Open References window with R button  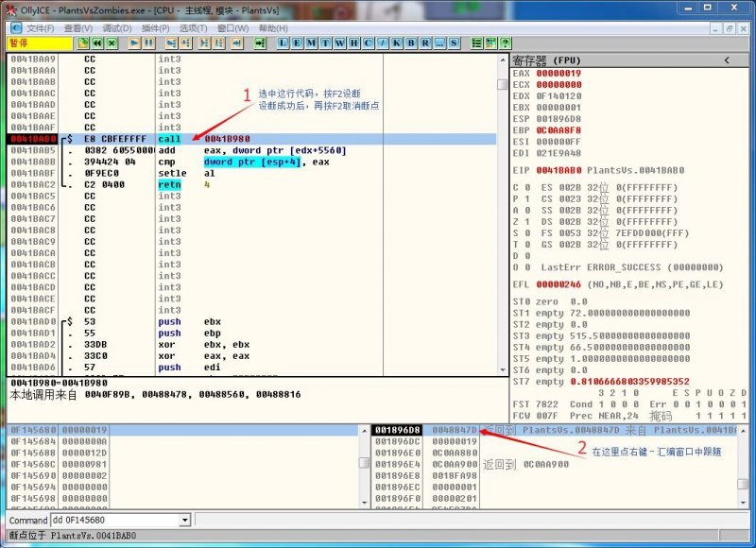coord(425,43)
